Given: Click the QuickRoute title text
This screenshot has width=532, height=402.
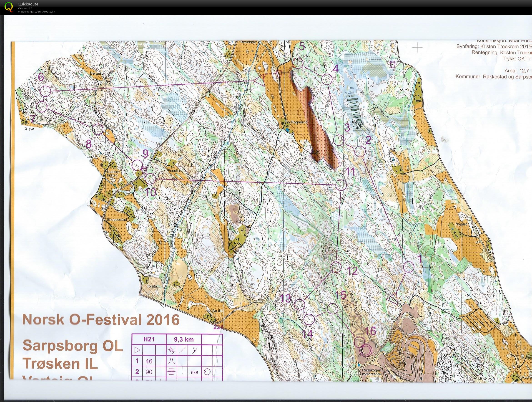Looking at the screenshot, I should click(x=28, y=4).
